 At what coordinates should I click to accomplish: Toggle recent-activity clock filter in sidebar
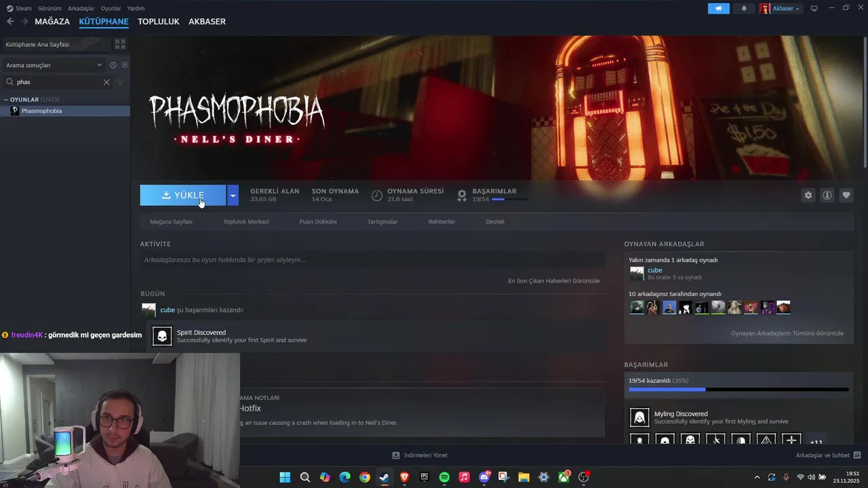pos(113,65)
